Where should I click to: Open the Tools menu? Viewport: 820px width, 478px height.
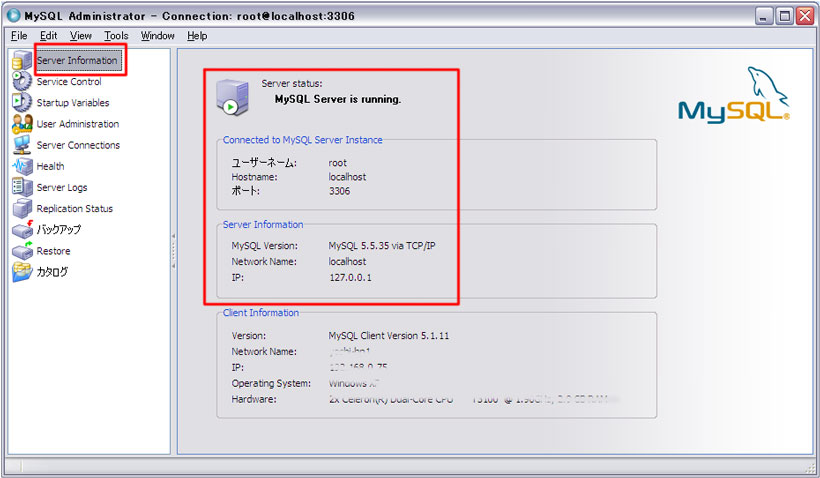[x=116, y=36]
